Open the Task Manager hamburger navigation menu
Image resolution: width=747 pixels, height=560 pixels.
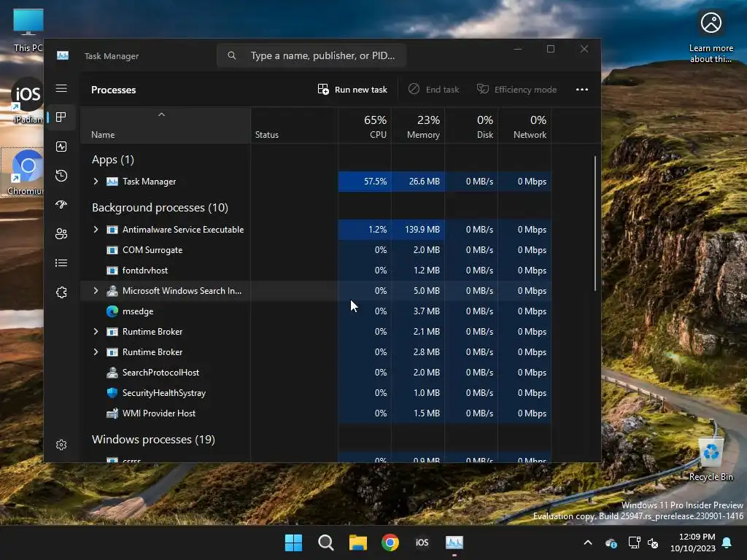point(61,88)
